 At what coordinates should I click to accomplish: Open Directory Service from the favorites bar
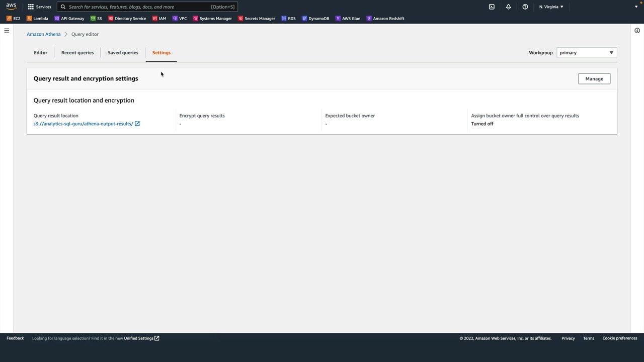tap(127, 19)
